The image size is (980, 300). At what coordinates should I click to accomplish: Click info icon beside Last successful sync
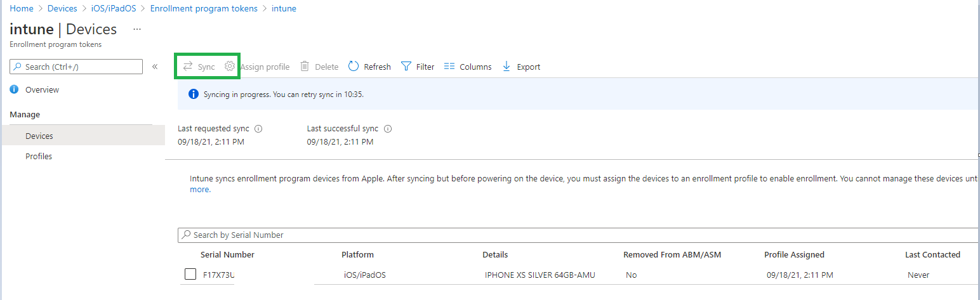pyautogui.click(x=388, y=129)
